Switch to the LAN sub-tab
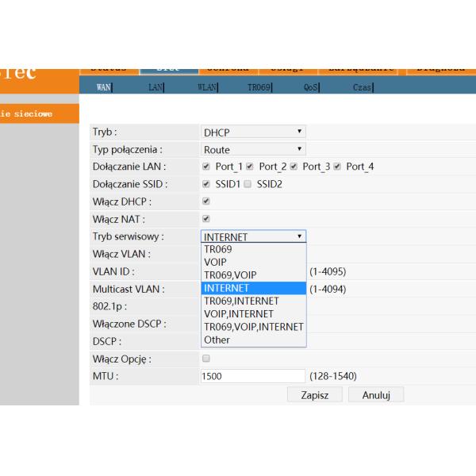Viewport: 476px width, 476px height. point(155,88)
